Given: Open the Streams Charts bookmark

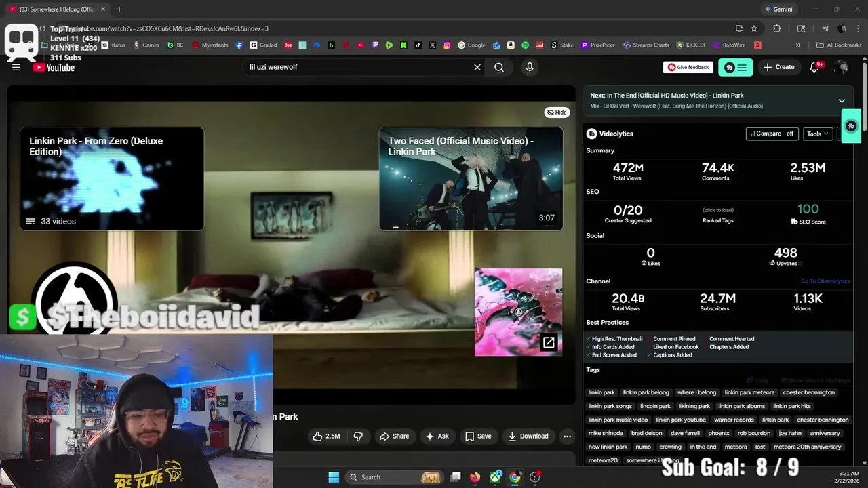Looking at the screenshot, I should [x=646, y=45].
